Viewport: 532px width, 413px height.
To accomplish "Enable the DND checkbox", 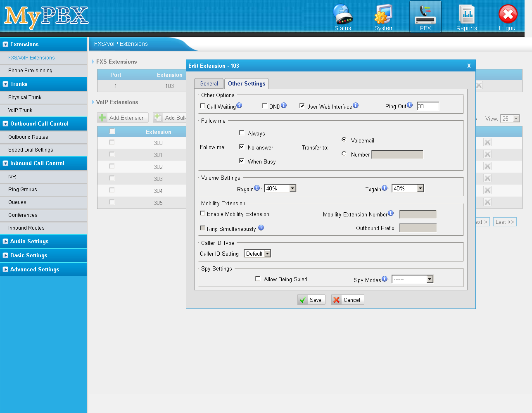I will point(265,106).
